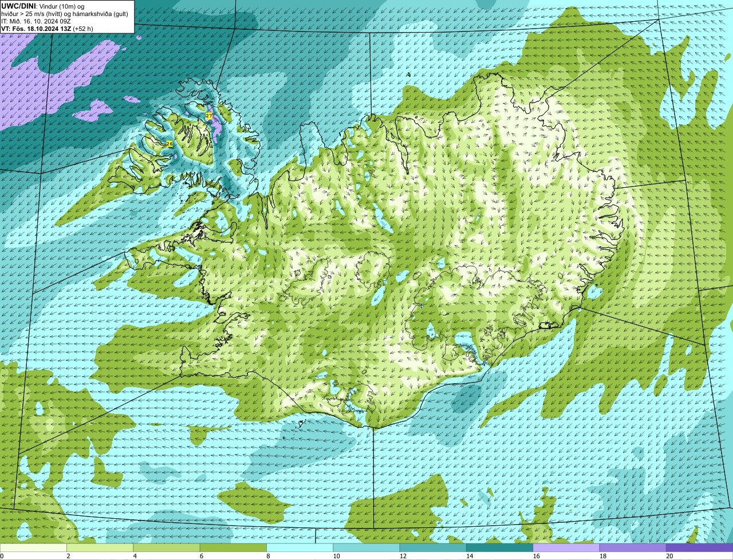Click the 'IT: Mið. 16. 10. 2024 09Z' line
Image resolution: width=733 pixels, height=560 pixels.
(x=36, y=21)
